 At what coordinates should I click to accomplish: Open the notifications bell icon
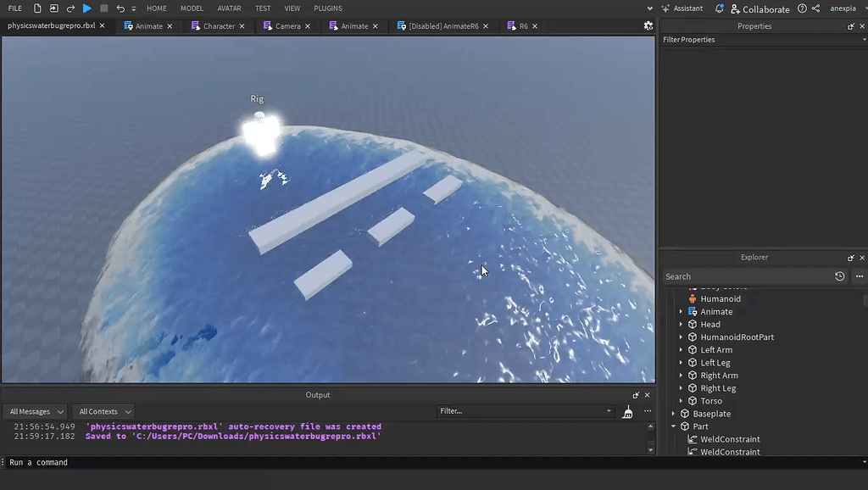[x=720, y=8]
